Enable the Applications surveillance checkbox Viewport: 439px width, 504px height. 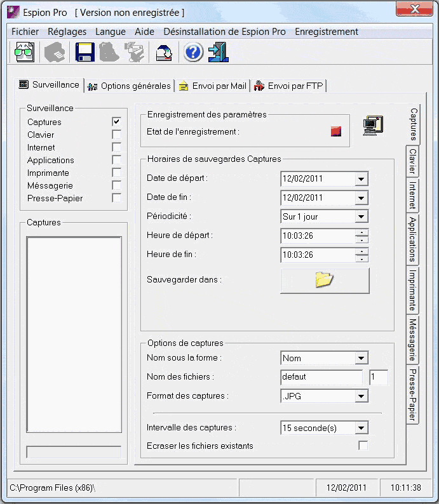(116, 160)
